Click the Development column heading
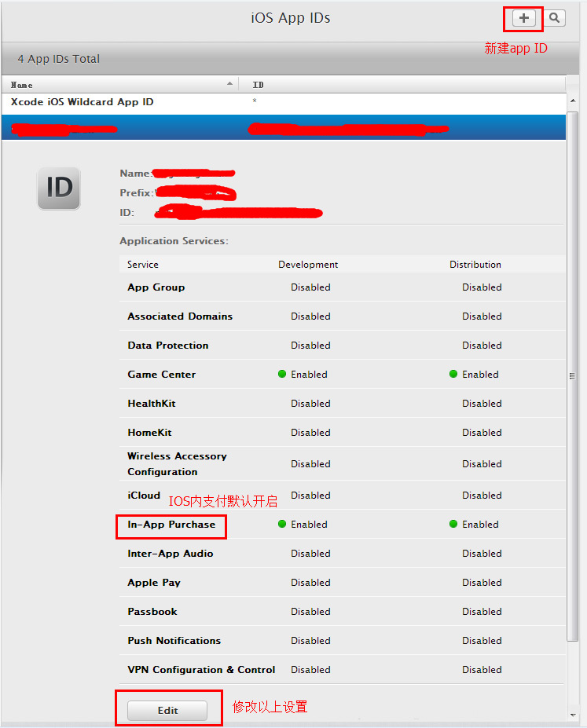 (x=308, y=265)
